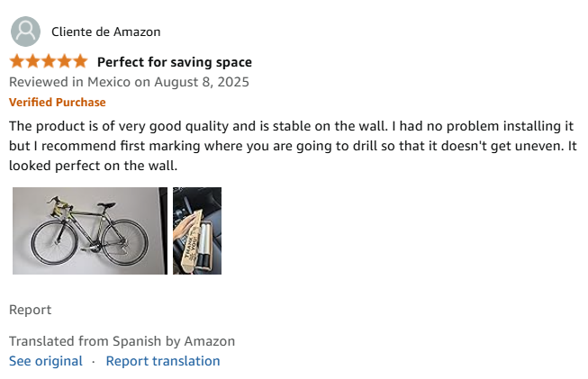
Task: Click the line starting 'but I recommend'
Action: coord(293,146)
